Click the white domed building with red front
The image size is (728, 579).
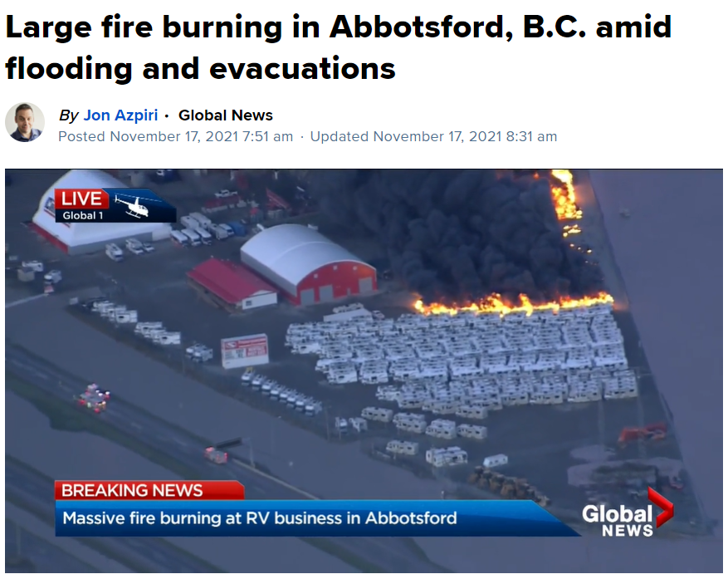[308, 264]
